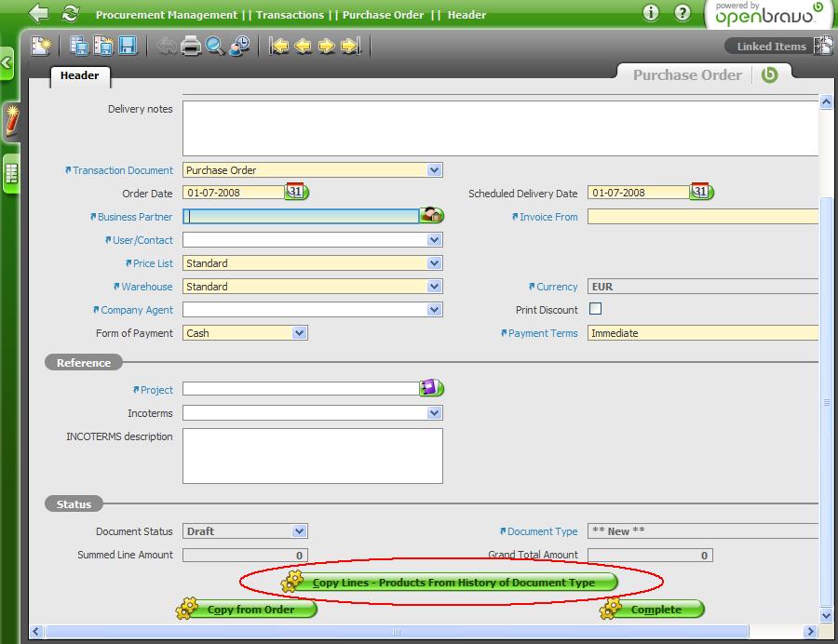The width and height of the screenshot is (838, 644).
Task: Open the search magnifier icon
Action: click(215, 46)
